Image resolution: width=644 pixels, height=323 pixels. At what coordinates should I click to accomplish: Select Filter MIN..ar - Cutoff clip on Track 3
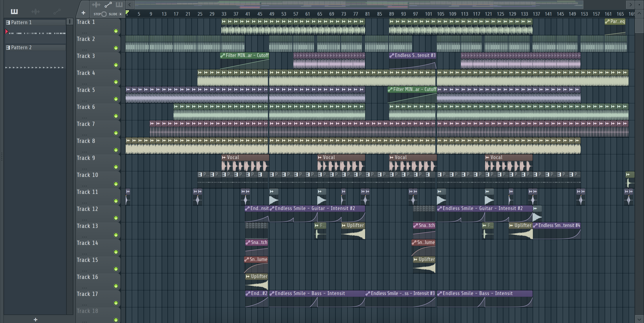click(x=244, y=60)
